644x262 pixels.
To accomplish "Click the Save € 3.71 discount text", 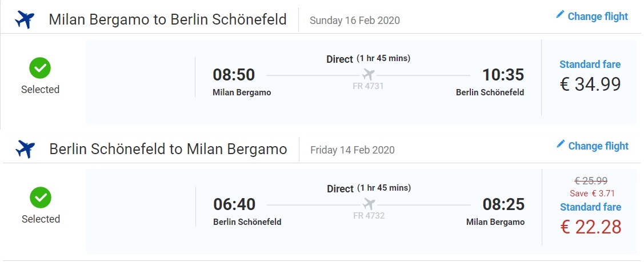I will pos(592,194).
